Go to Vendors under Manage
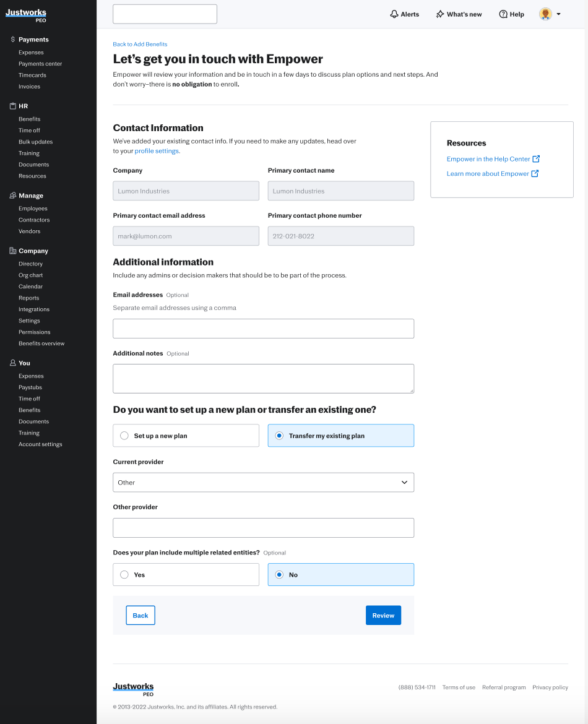 click(30, 231)
